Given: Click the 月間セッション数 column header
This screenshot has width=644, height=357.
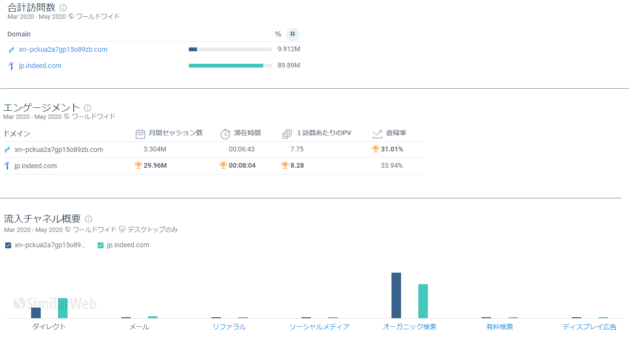Looking at the screenshot, I should coord(176,133).
